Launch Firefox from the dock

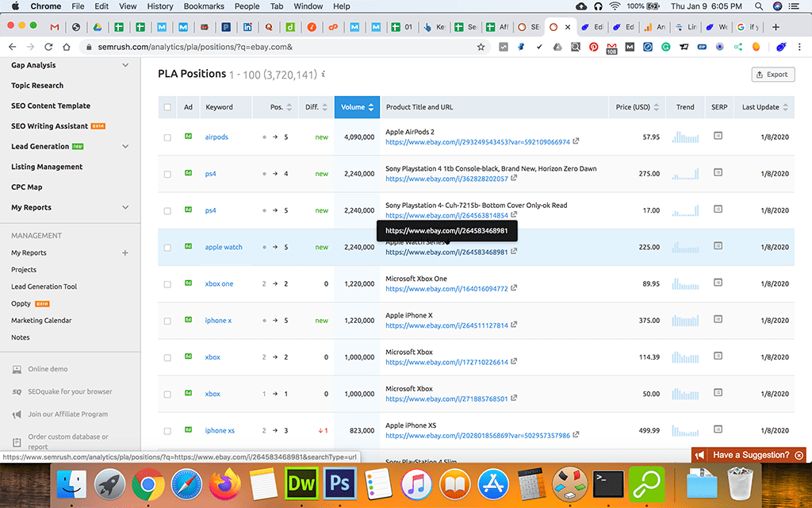click(224, 483)
